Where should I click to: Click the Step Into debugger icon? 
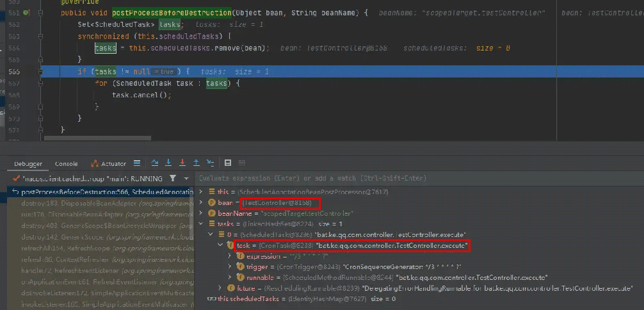(168, 163)
